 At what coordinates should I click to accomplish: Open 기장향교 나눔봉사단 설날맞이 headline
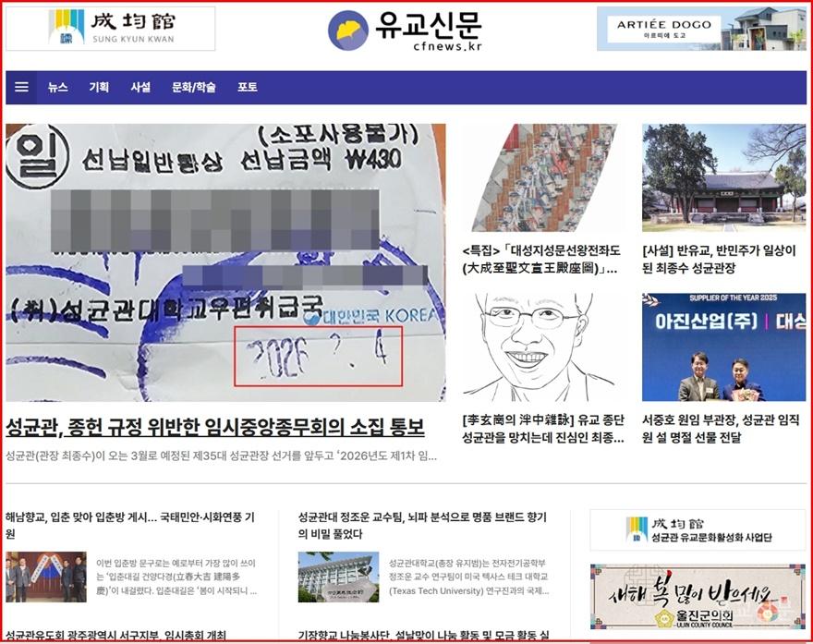424,636
